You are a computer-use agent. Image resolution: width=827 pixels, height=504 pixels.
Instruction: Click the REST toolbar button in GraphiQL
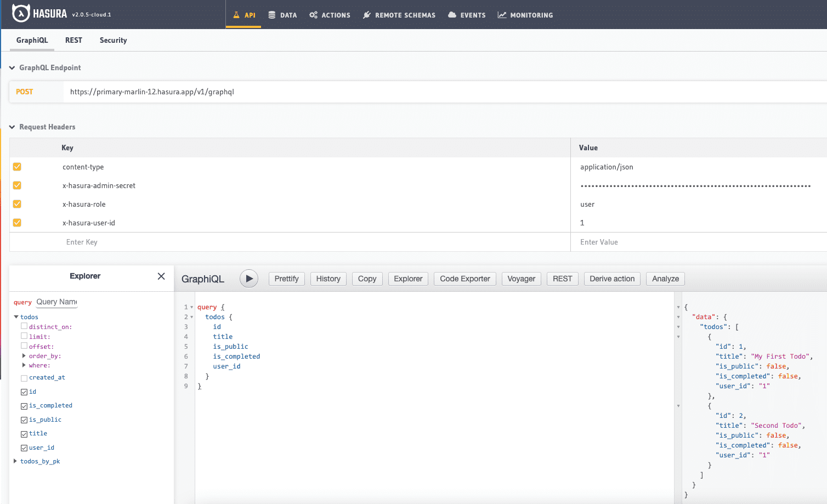562,279
